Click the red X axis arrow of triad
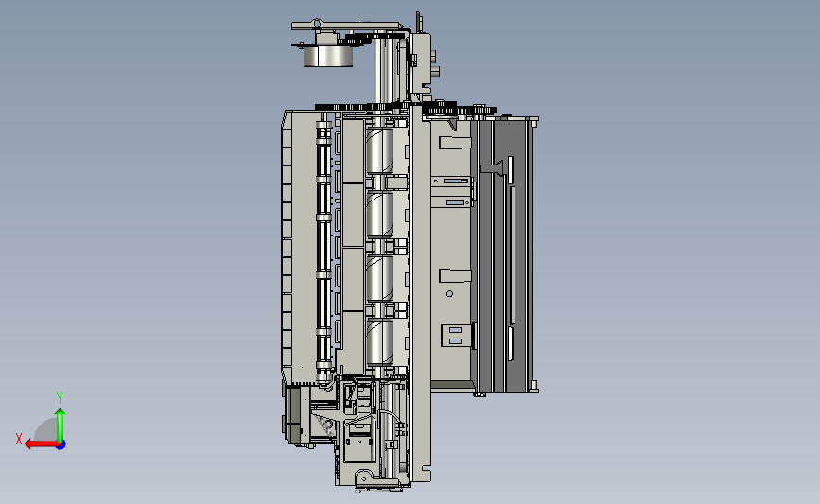This screenshot has height=504, width=820. 42,444
